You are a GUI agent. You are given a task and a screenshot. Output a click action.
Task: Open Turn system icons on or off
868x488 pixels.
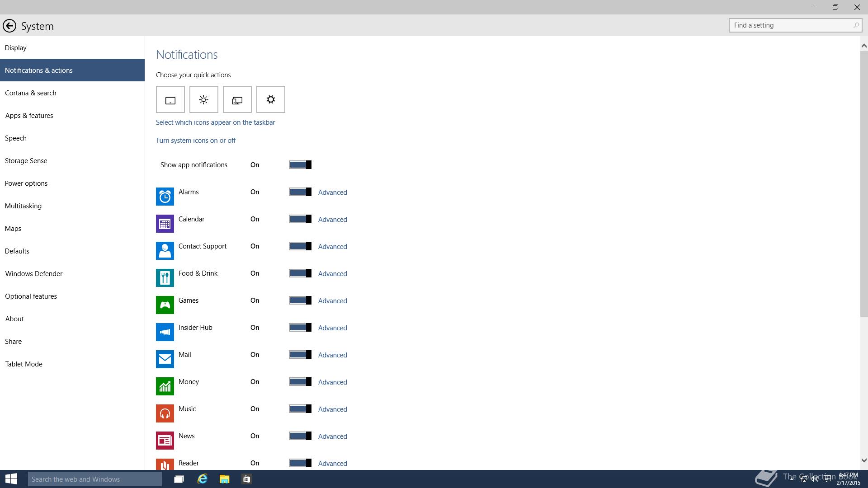coord(196,141)
